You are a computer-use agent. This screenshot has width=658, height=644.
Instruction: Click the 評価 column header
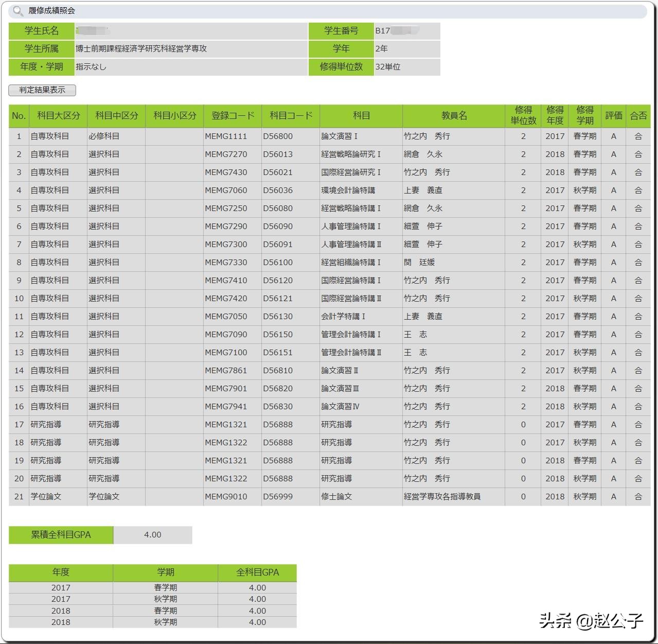(614, 116)
